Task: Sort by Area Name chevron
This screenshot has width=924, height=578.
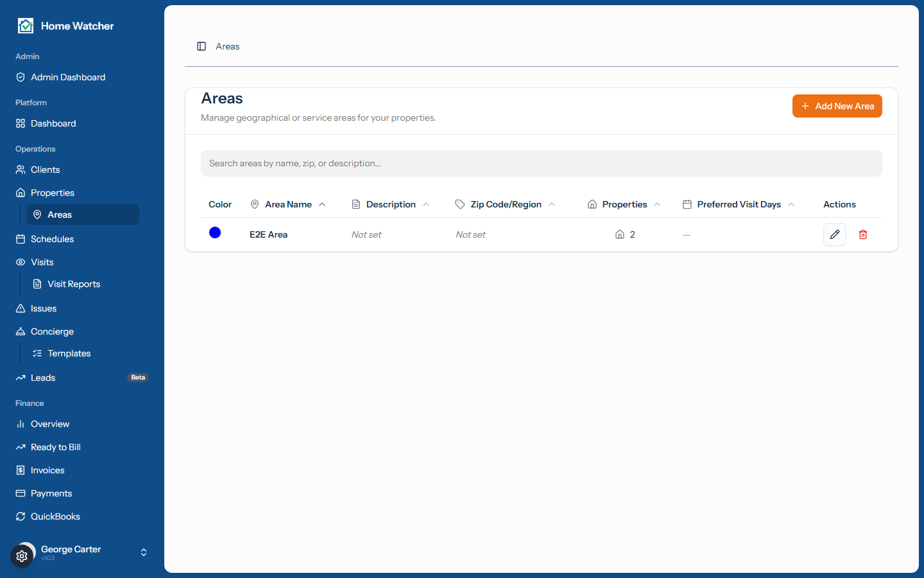Action: pyautogui.click(x=322, y=204)
